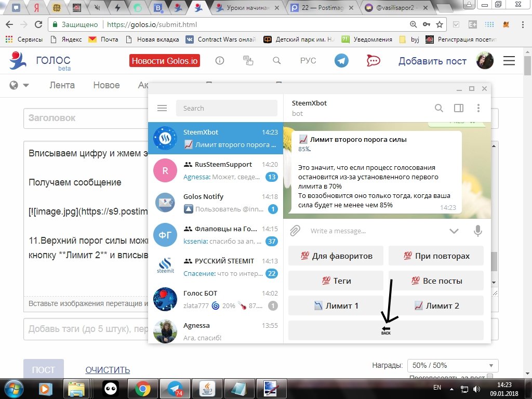
Task: Open the Golos Notify chat
Action: 216,203
